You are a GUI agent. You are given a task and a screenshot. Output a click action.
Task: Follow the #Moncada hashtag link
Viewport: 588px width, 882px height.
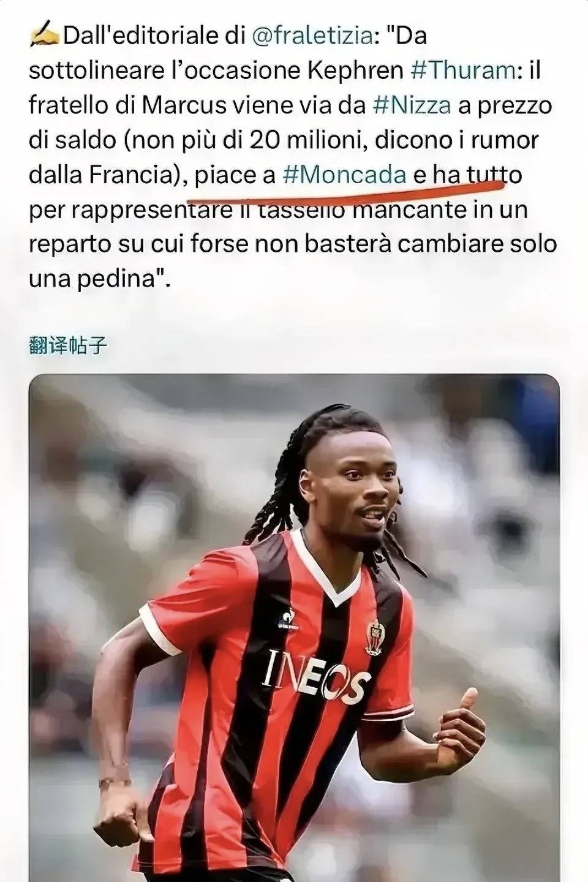pyautogui.click(x=345, y=176)
